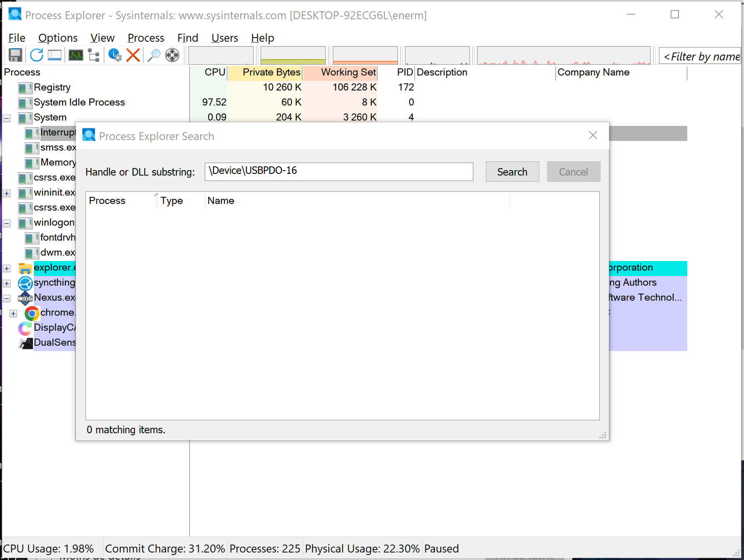Open the View menu
744x560 pixels.
click(x=103, y=38)
